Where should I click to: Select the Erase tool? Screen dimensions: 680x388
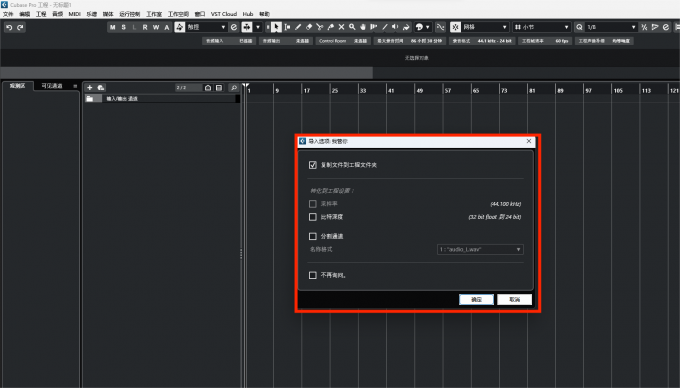point(309,27)
